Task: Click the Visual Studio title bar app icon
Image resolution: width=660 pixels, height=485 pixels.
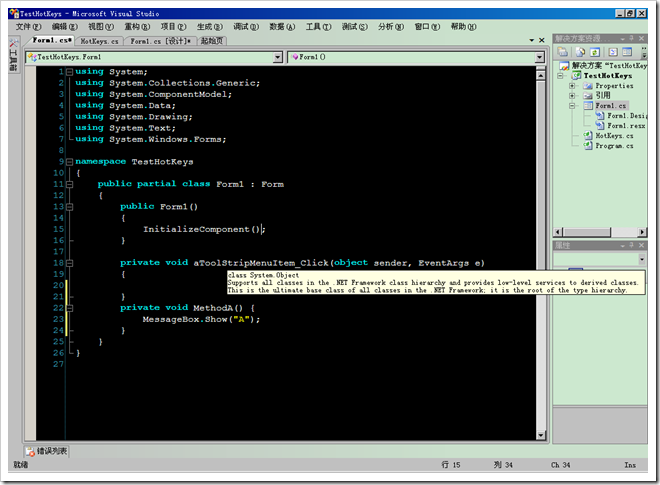Action: tap(14, 13)
